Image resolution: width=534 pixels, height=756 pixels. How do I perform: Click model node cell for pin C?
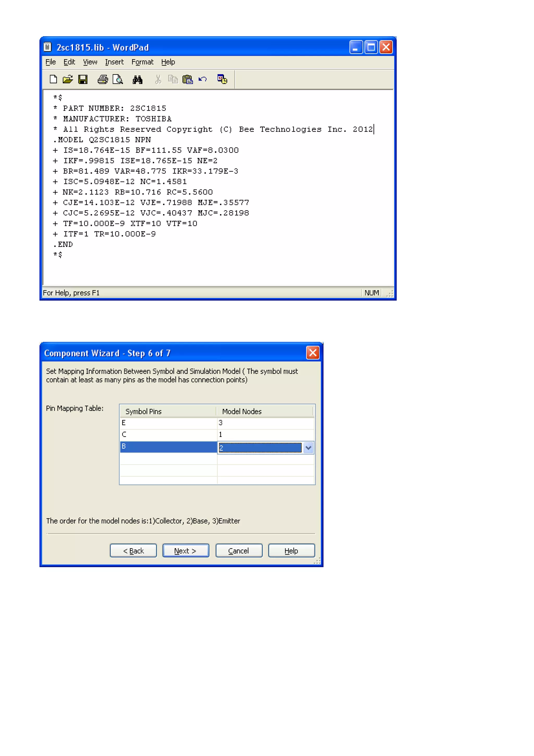pyautogui.click(x=265, y=435)
